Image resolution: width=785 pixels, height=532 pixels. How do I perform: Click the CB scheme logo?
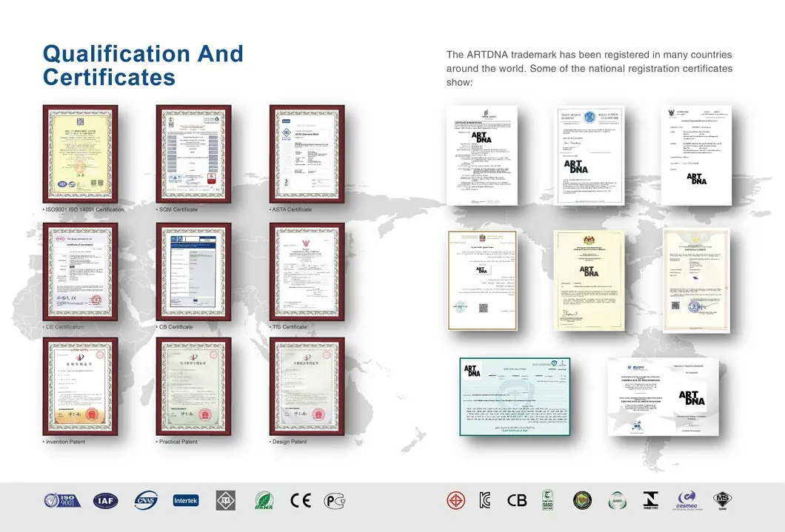click(x=517, y=500)
